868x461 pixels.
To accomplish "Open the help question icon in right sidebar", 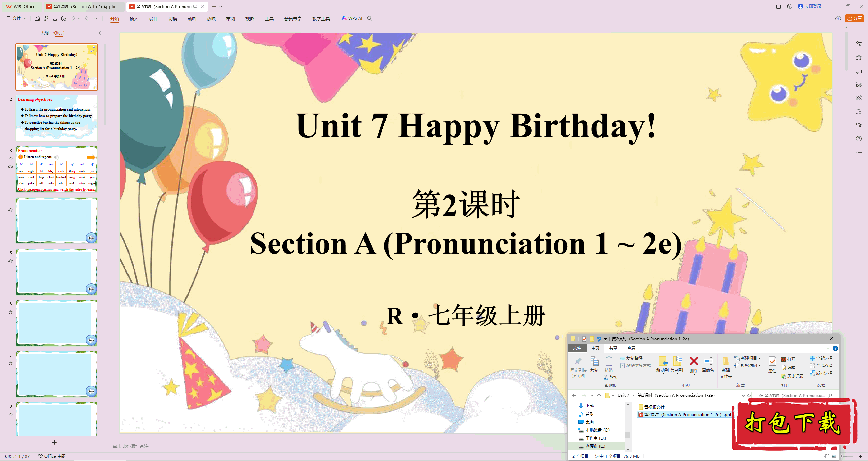I will (859, 139).
